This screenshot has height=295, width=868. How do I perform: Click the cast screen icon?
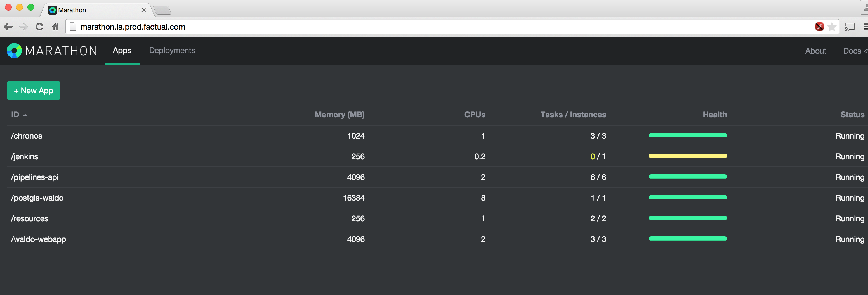click(x=850, y=27)
